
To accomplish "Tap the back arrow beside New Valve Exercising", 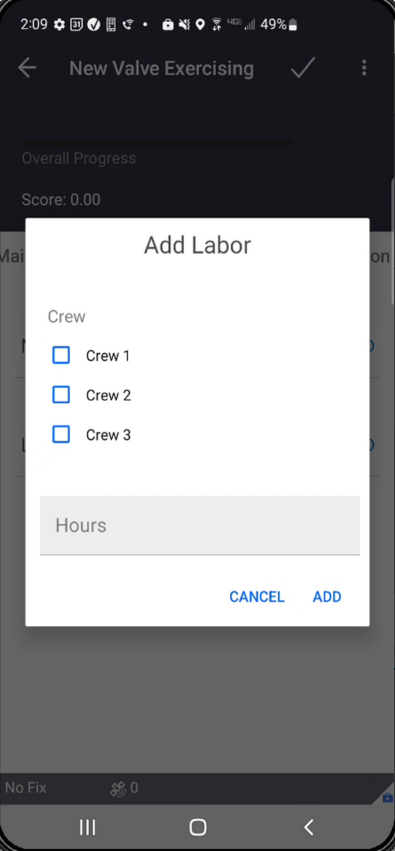I will click(27, 68).
